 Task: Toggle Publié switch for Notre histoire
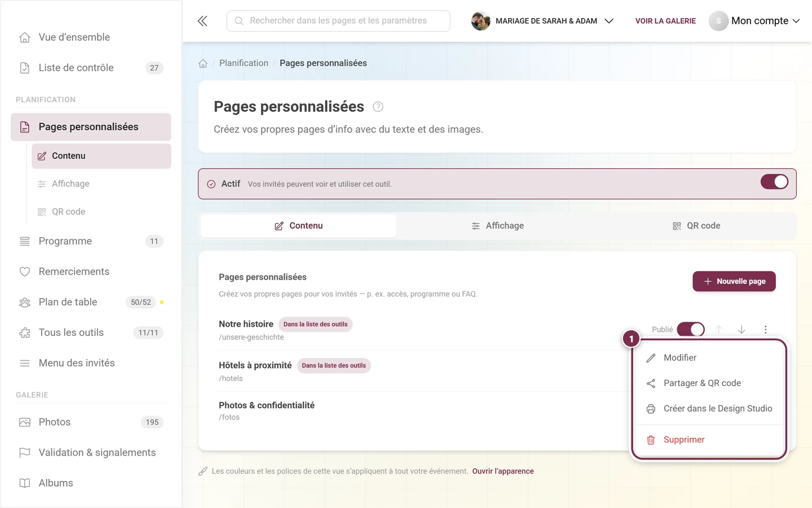click(691, 330)
